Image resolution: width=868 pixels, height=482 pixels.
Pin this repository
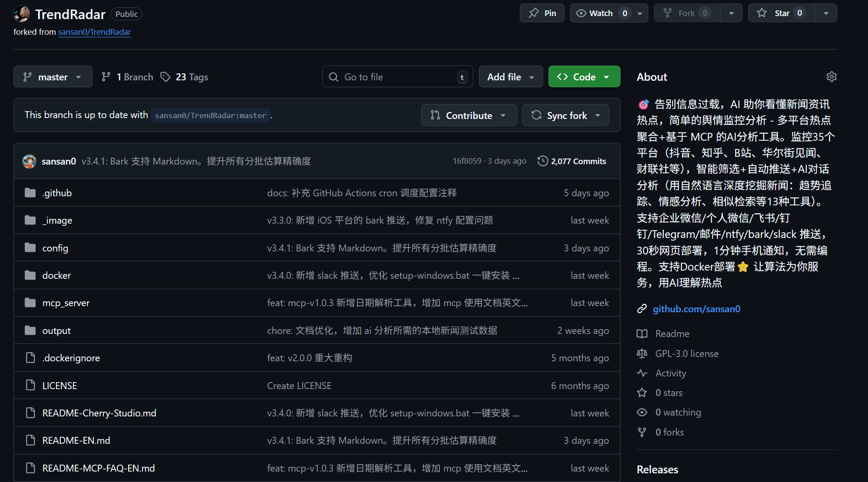coord(541,13)
